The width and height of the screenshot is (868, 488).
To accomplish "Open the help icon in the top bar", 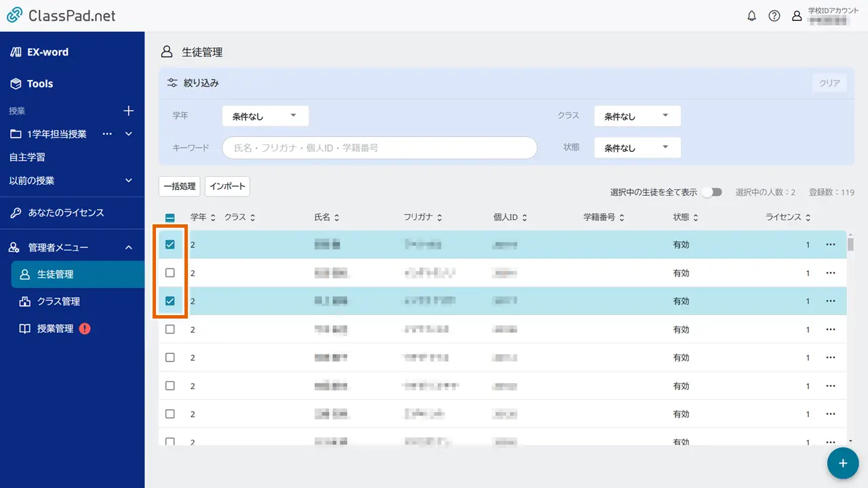I will [x=774, y=16].
